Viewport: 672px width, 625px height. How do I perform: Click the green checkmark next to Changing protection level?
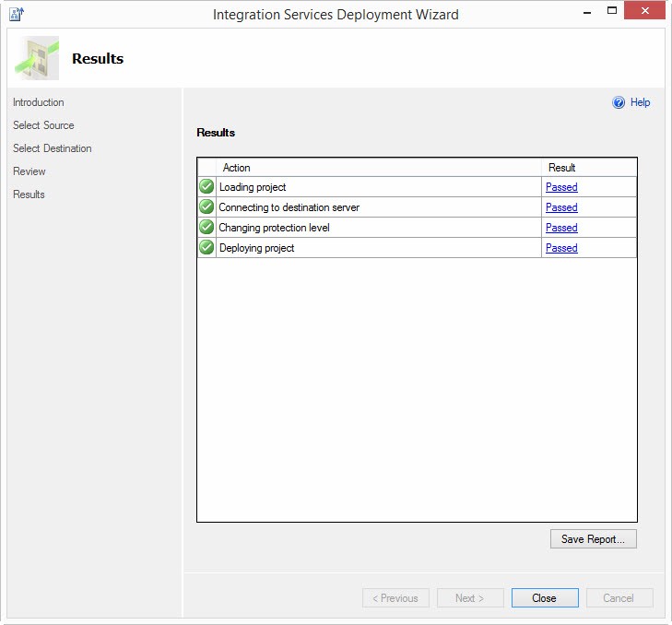click(206, 228)
